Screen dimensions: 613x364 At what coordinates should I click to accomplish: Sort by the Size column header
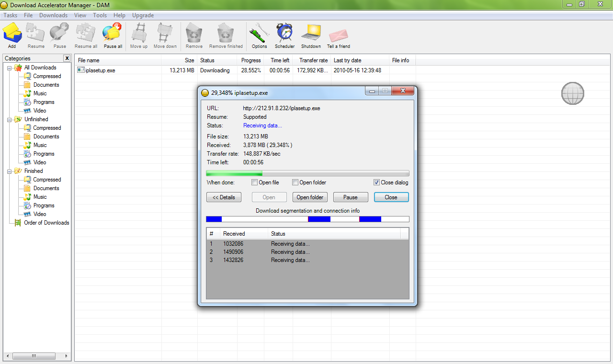click(179, 60)
